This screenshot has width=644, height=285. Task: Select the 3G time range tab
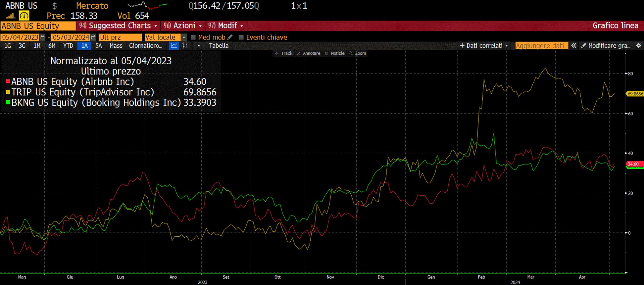tap(22, 46)
